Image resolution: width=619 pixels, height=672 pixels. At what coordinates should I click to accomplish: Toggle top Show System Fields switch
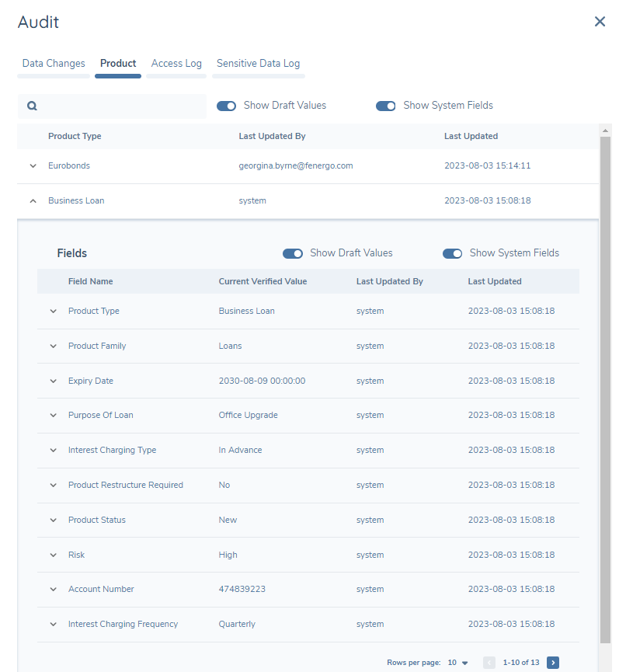(386, 106)
